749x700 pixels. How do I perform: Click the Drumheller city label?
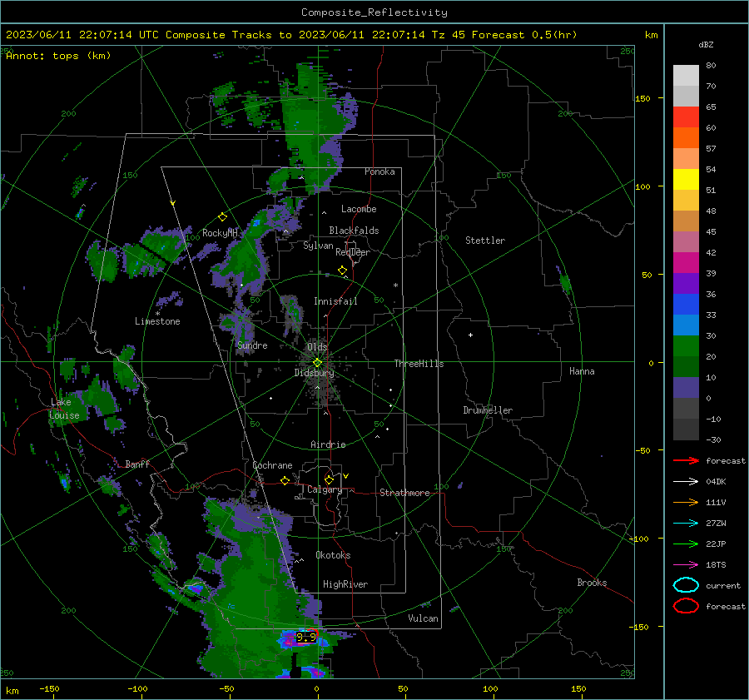coord(488,410)
